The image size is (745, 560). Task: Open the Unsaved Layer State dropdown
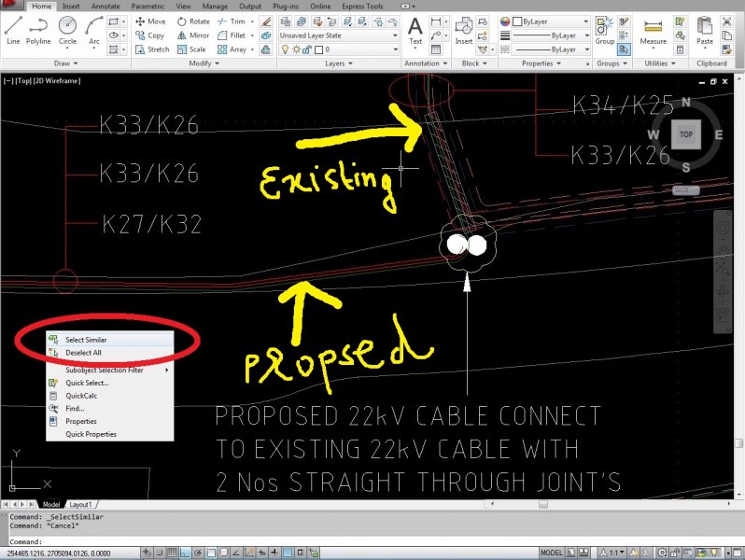pyautogui.click(x=338, y=35)
